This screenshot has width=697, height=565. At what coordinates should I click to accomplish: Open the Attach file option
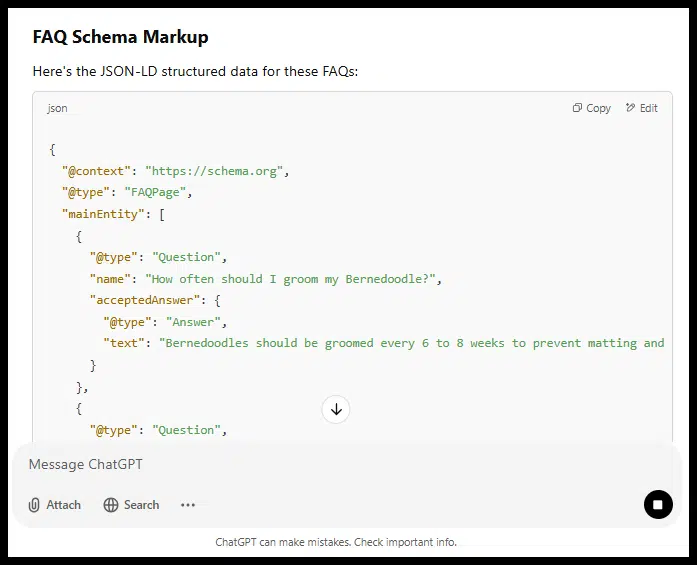tap(55, 505)
